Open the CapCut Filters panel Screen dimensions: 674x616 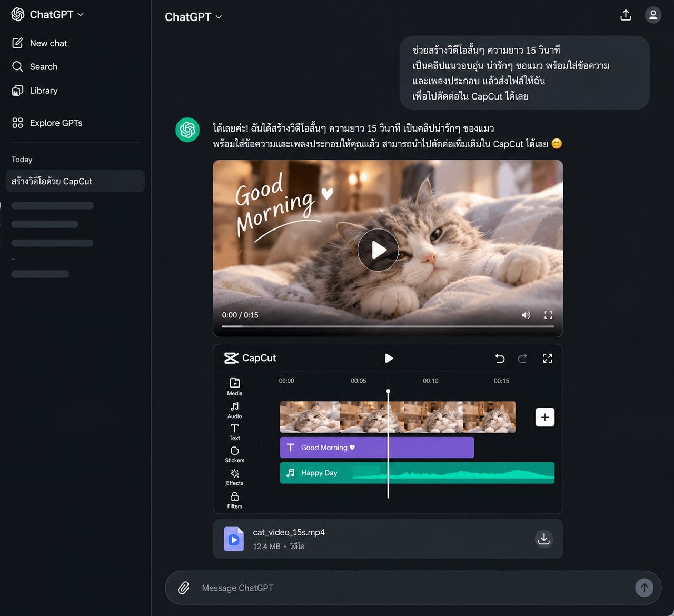[x=234, y=500]
